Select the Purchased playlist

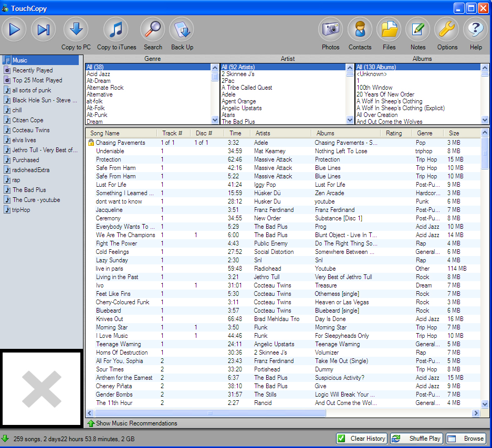(26, 160)
